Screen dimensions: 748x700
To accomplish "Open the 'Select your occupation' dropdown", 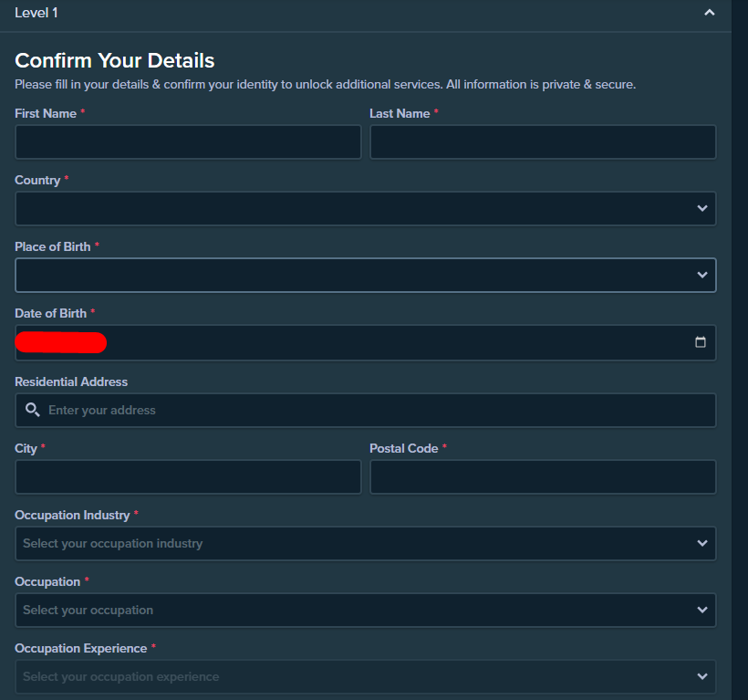I will coord(356,610).
